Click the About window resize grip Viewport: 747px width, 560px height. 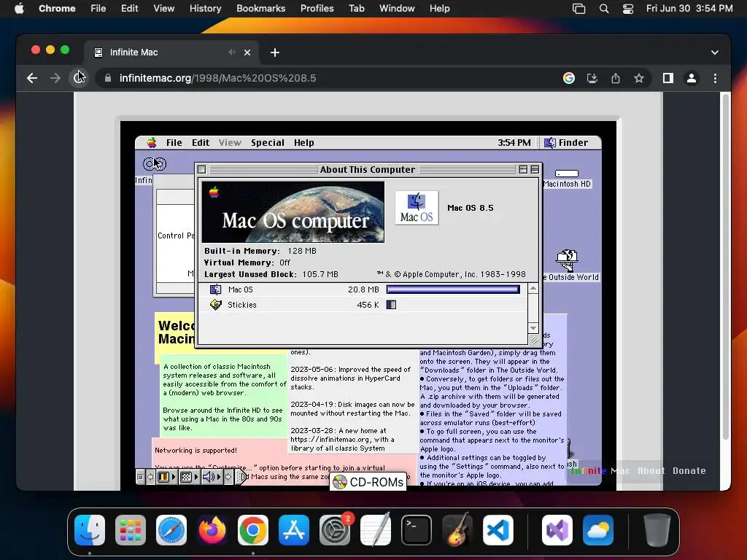pos(533,340)
